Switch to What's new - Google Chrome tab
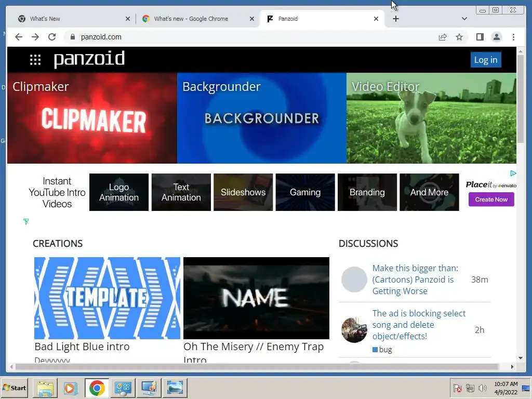Screen dimensions: 532x399 click(197, 19)
